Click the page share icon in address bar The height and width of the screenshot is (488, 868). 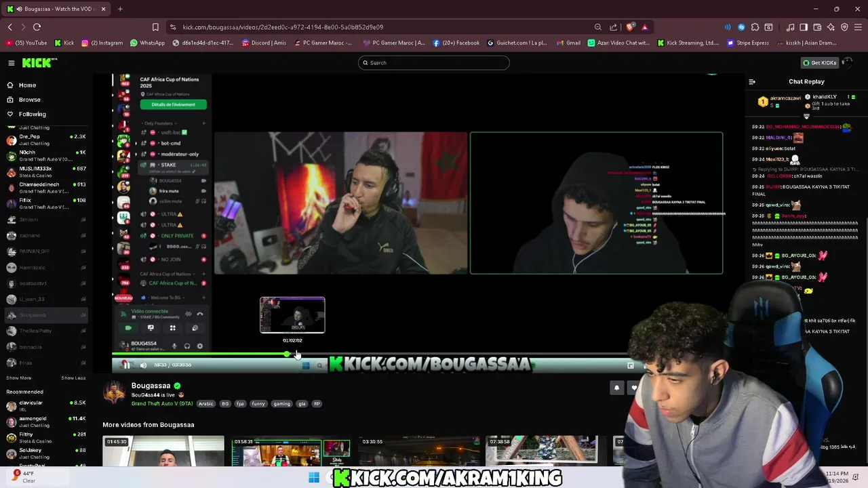[x=613, y=27]
